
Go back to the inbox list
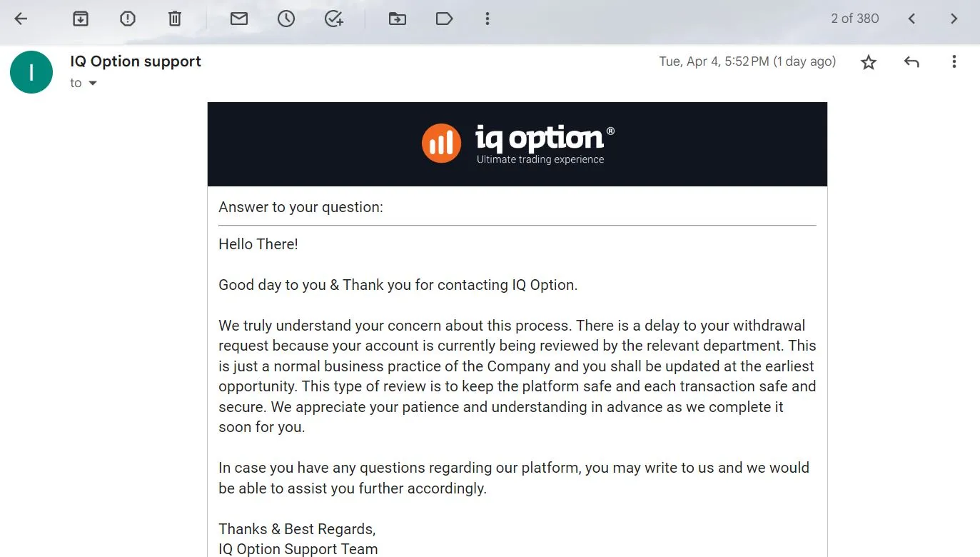(21, 19)
